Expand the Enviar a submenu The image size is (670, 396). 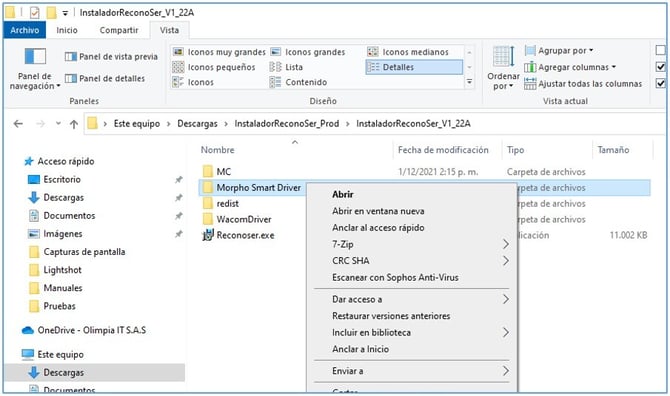[x=412, y=371]
